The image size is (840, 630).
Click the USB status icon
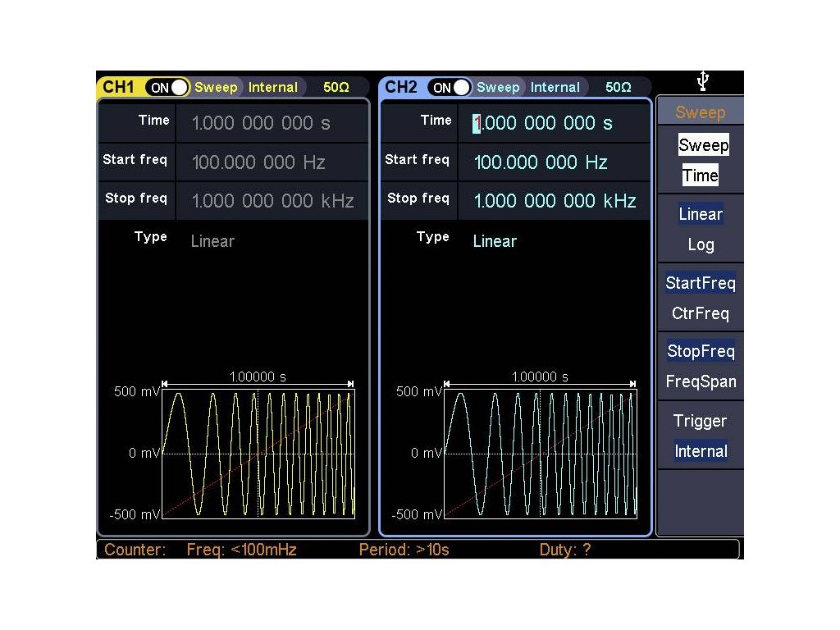[702, 81]
